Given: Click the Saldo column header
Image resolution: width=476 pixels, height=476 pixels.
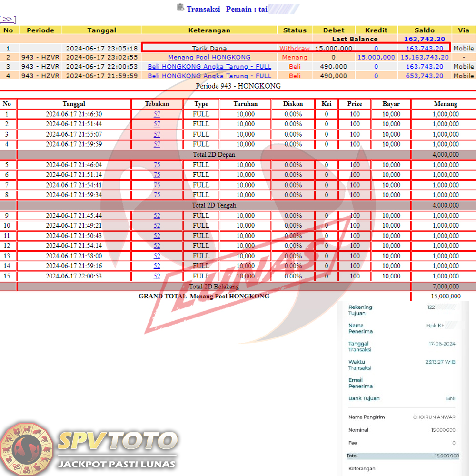Looking at the screenshot, I should (424, 30).
